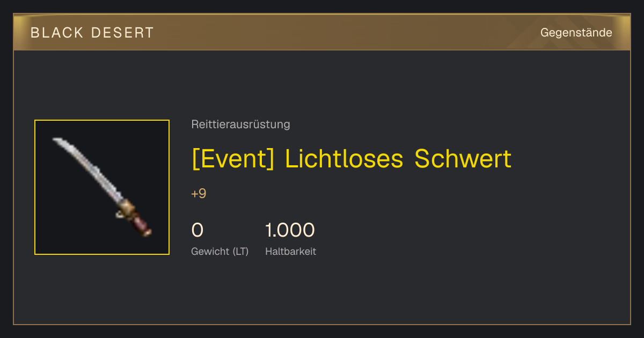Click the +9 enhancement level text
The image size is (644, 338).
[x=199, y=194]
